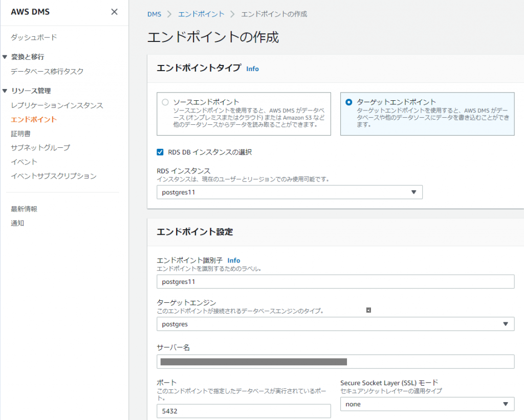Close the AWS DMS side navigation panel
This screenshot has height=420, width=524.
click(114, 12)
